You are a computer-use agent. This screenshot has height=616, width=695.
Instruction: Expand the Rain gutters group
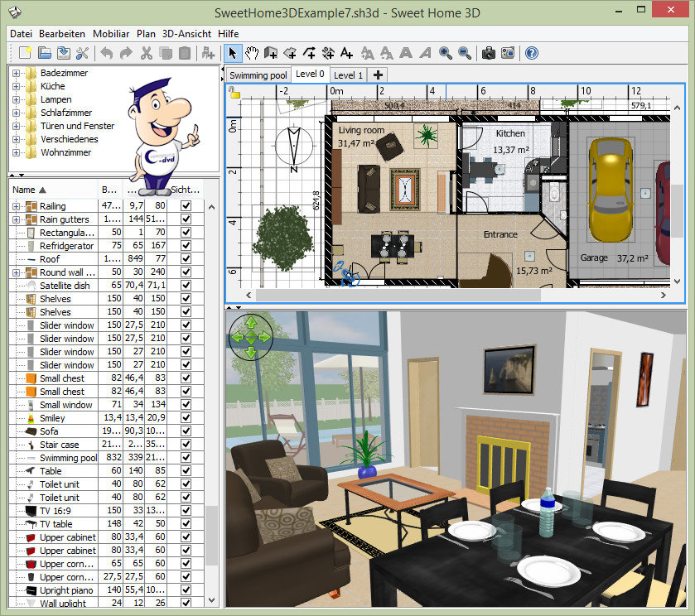[16, 219]
